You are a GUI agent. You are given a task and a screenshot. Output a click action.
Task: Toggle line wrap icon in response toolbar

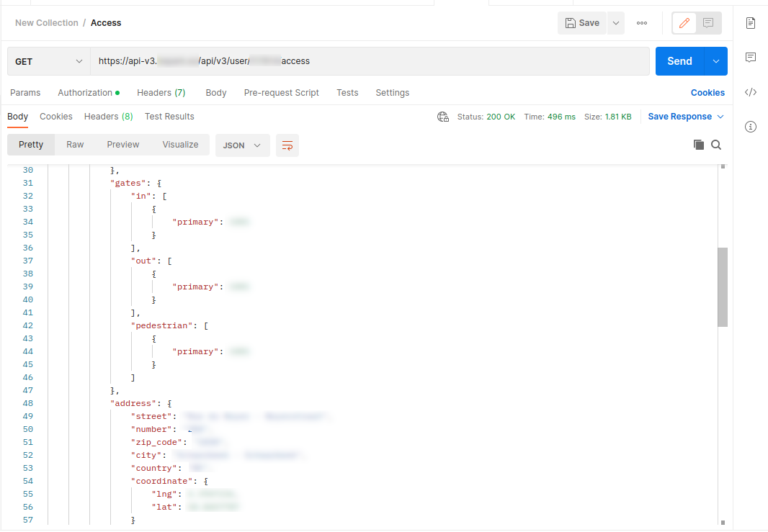tap(287, 145)
